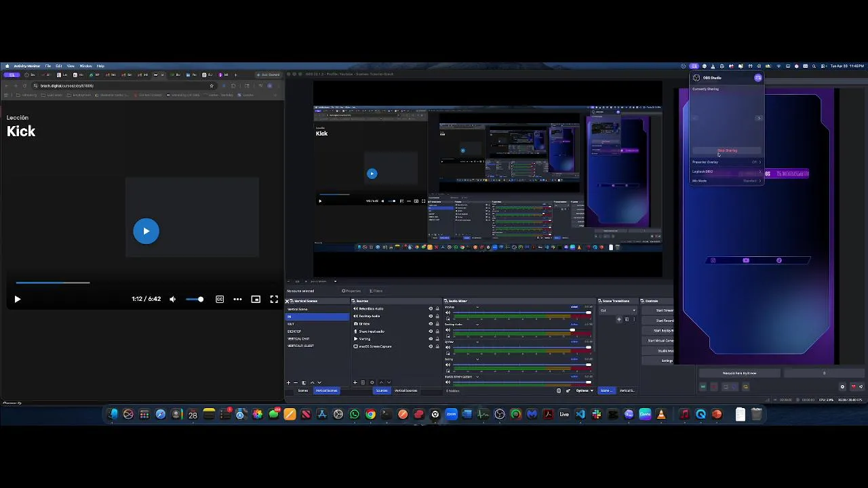Open Google Chrome from the Dock
The height and width of the screenshot is (488, 868).
(x=370, y=414)
